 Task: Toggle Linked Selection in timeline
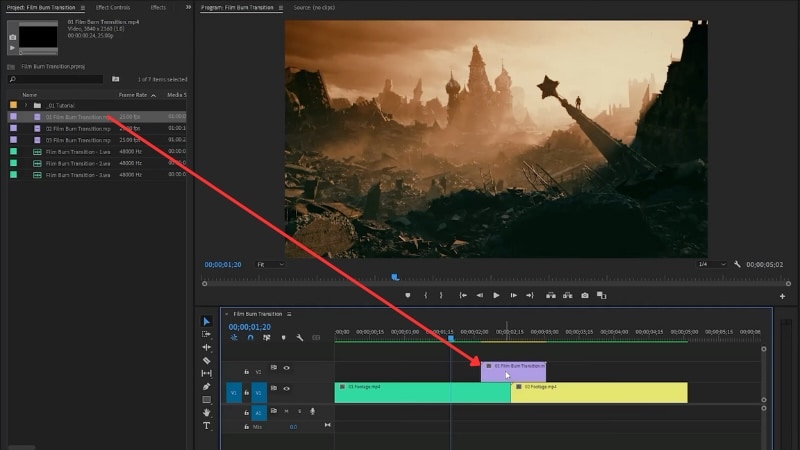267,338
